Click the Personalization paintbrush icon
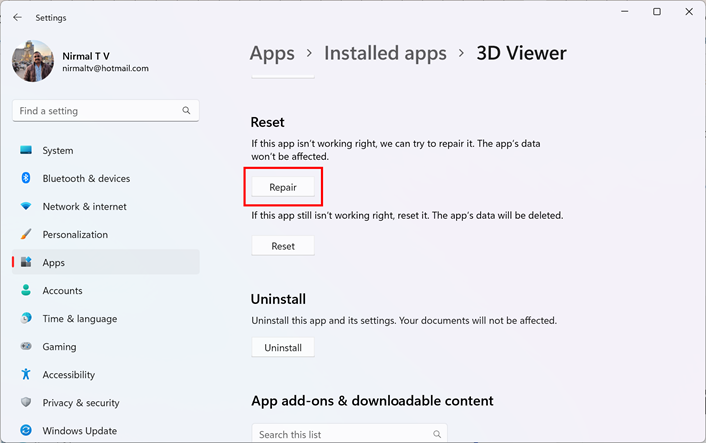 (x=26, y=234)
